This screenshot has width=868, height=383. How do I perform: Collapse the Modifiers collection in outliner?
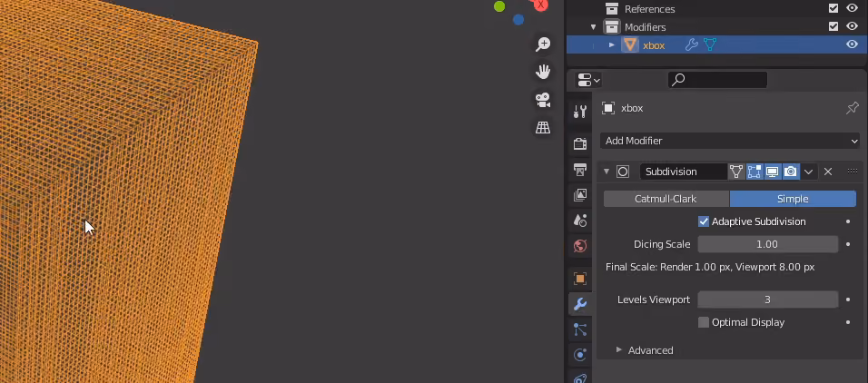coord(594,26)
